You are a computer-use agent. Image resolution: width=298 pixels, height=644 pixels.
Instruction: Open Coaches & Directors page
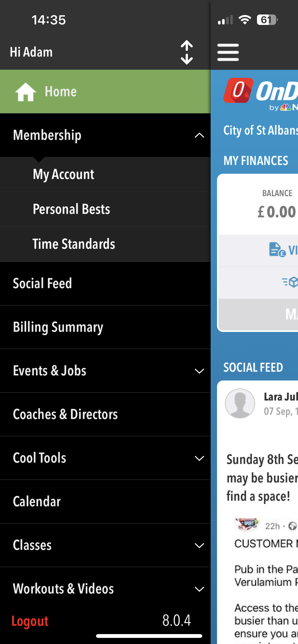click(x=65, y=414)
